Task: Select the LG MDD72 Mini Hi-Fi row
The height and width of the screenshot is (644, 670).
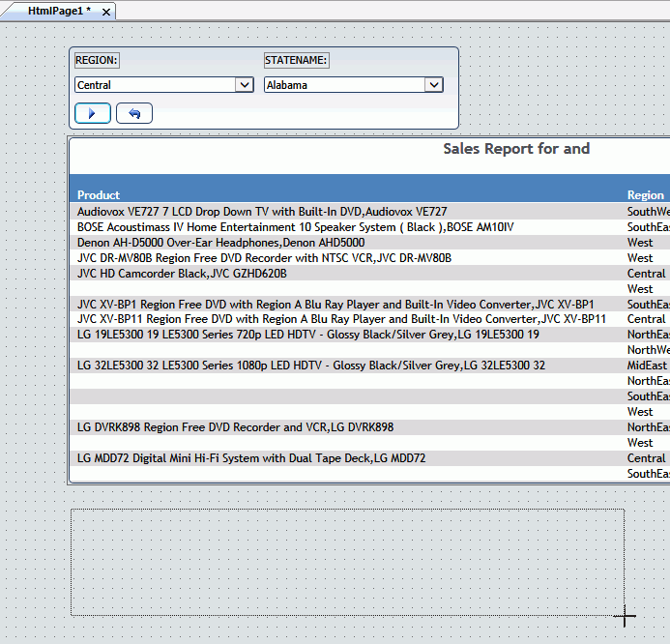Action: 369,458
